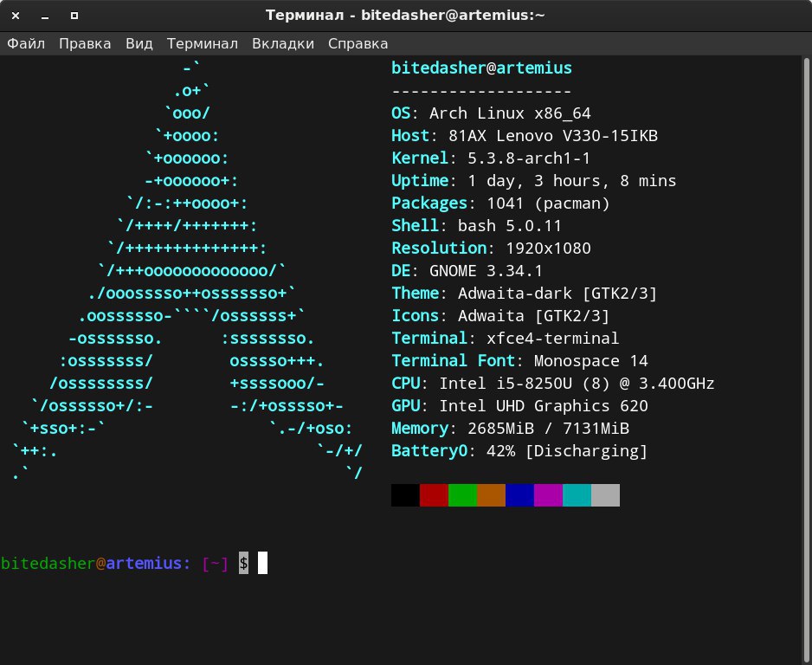Click the green color block
This screenshot has width=812, height=665.
tap(462, 495)
